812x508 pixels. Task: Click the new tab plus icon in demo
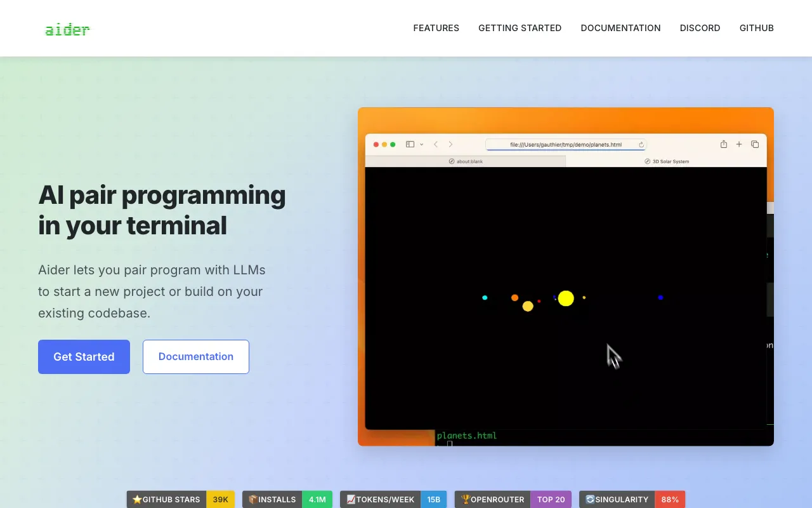[739, 144]
